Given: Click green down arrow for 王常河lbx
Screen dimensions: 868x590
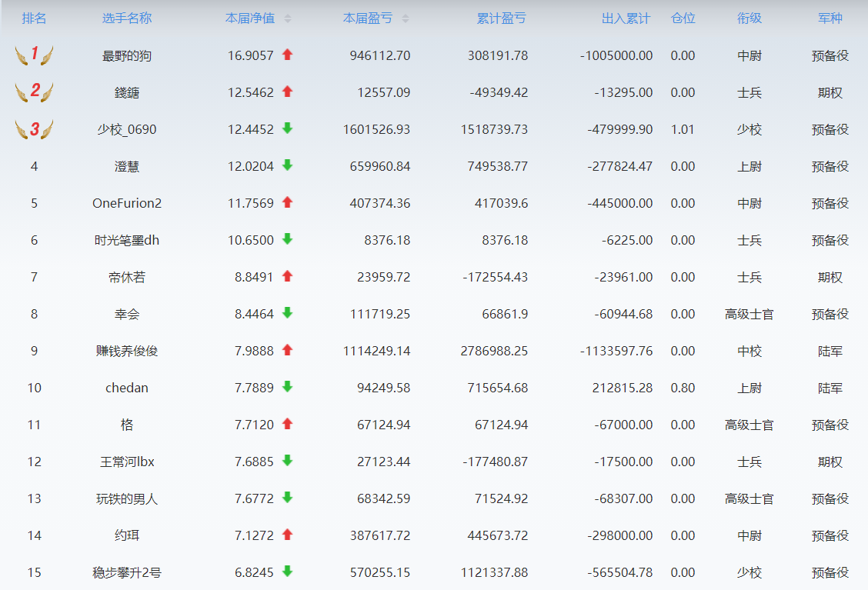Looking at the screenshot, I should tap(287, 461).
